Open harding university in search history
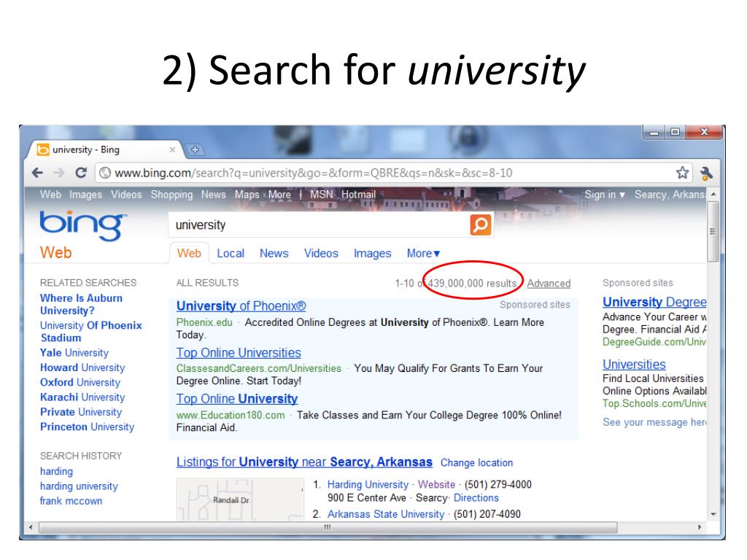 coord(79,486)
